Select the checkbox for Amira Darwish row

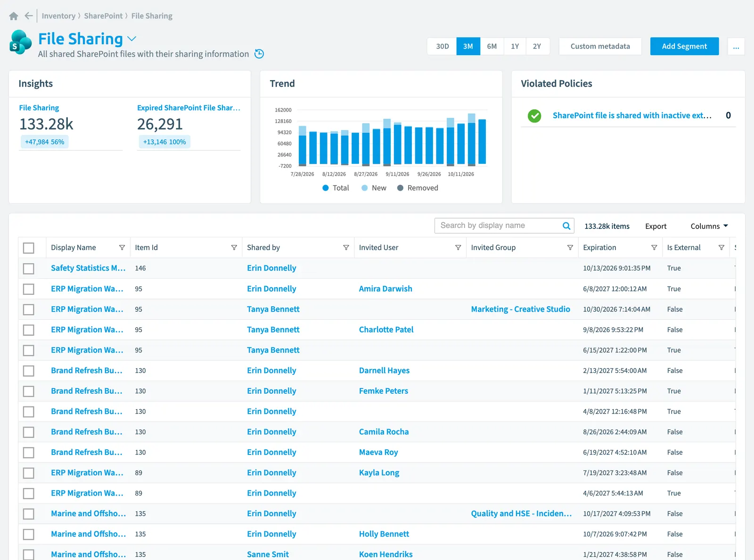coord(29,289)
